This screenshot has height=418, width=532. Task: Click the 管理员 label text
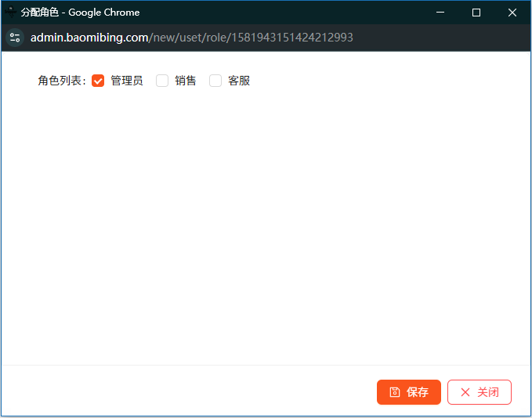click(x=126, y=81)
